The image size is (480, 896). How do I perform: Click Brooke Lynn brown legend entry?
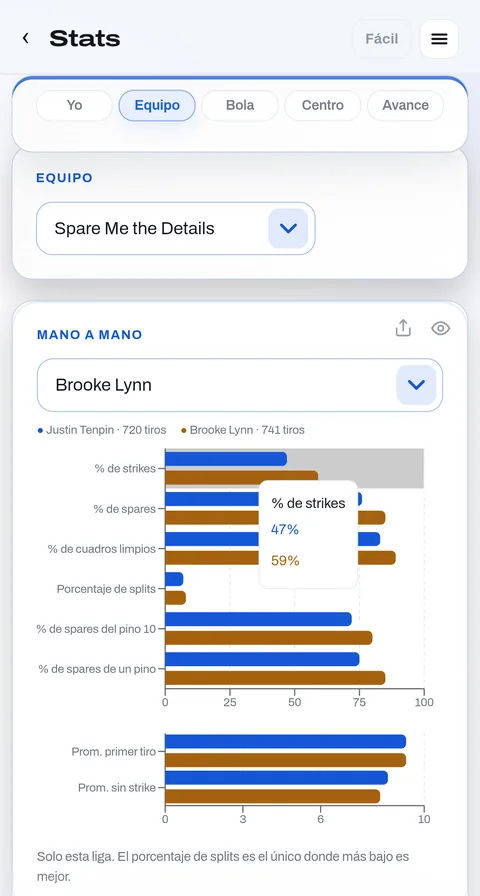(243, 430)
